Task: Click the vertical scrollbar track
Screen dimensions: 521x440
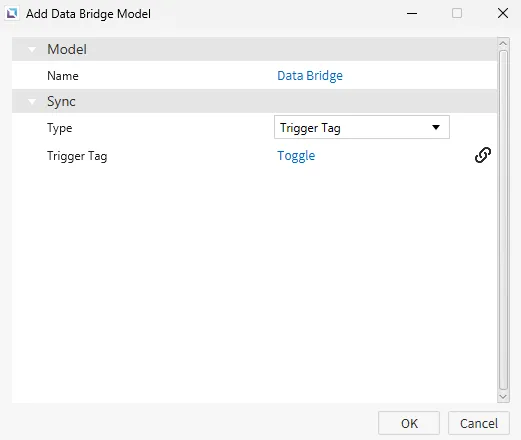Action: (503, 220)
